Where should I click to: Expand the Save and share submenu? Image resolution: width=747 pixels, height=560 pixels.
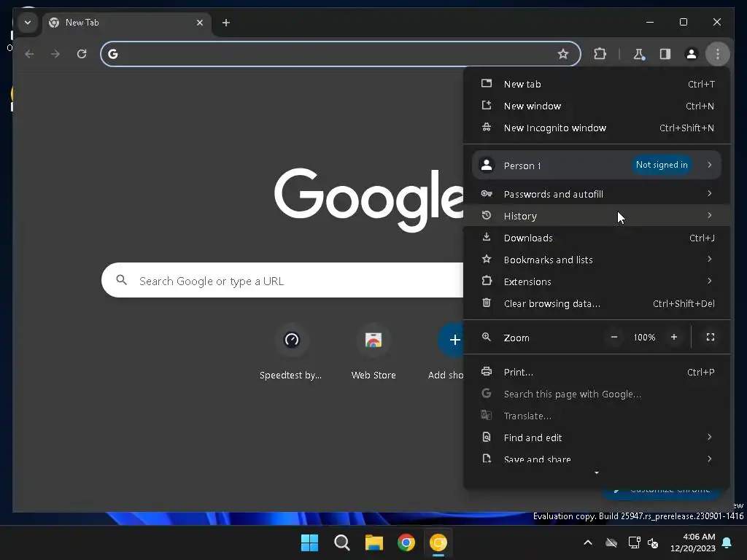(x=597, y=459)
